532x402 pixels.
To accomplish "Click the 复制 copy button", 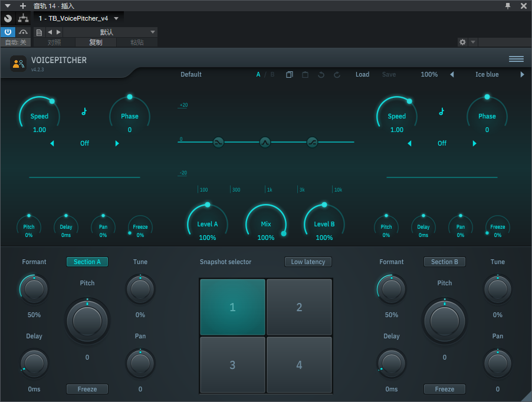I will pos(96,42).
